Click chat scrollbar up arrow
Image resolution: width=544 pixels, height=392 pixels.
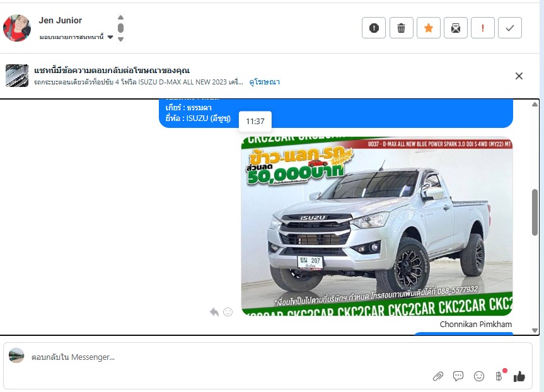point(535,105)
